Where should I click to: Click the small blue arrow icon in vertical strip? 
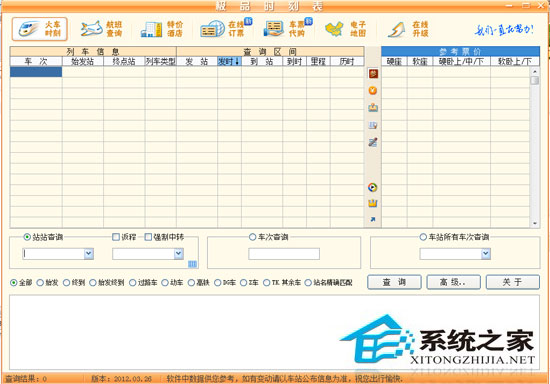[373, 219]
